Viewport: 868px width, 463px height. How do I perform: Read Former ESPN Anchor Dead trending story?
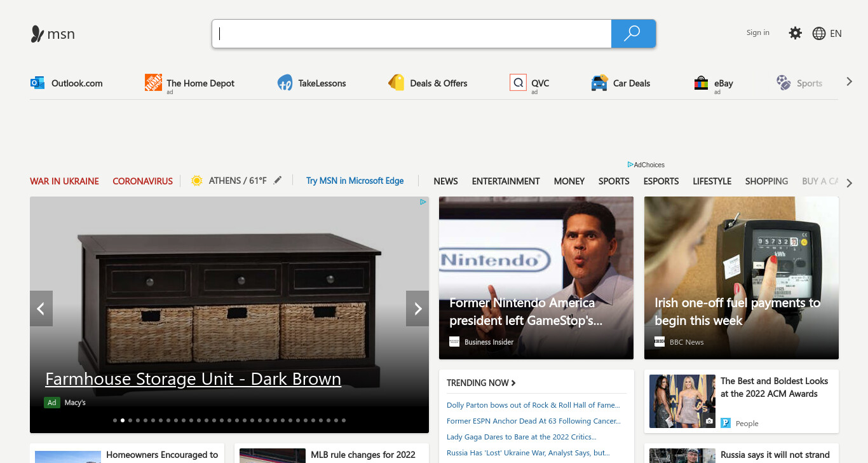pyautogui.click(x=534, y=421)
